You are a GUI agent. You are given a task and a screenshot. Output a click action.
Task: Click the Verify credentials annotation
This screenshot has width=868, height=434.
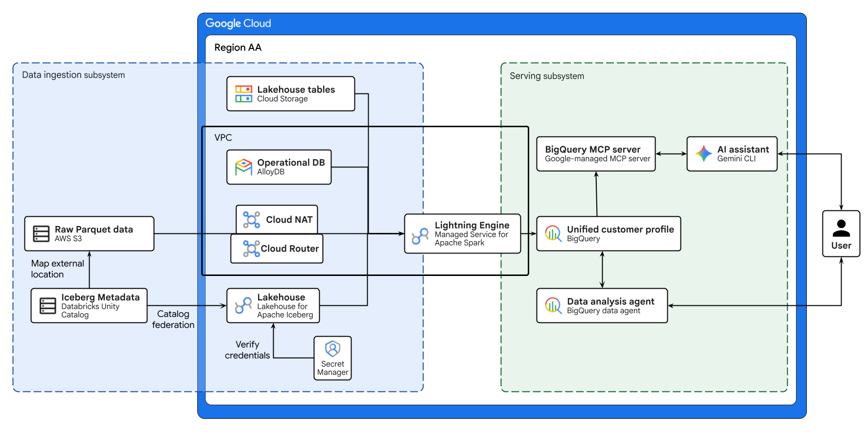point(247,350)
